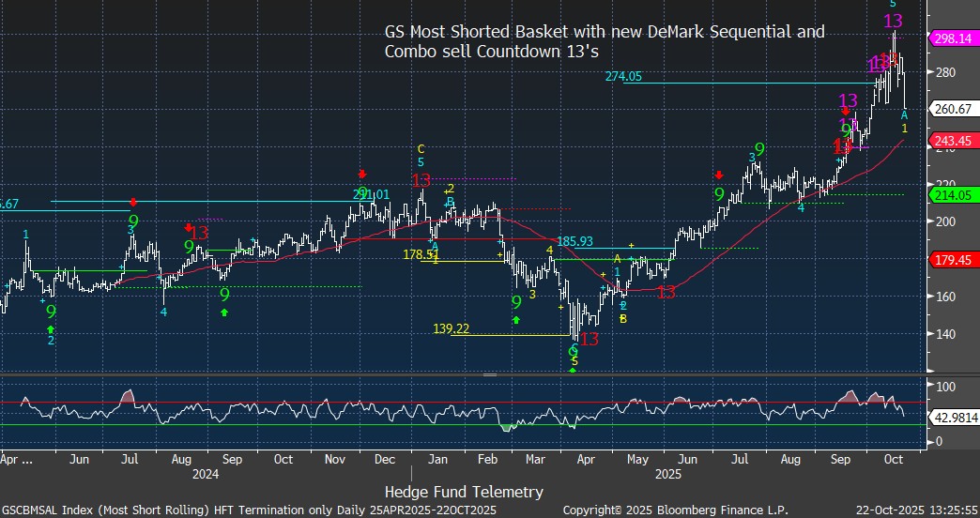
Task: Select the red 243.45 moving average label
Action: 953,141
